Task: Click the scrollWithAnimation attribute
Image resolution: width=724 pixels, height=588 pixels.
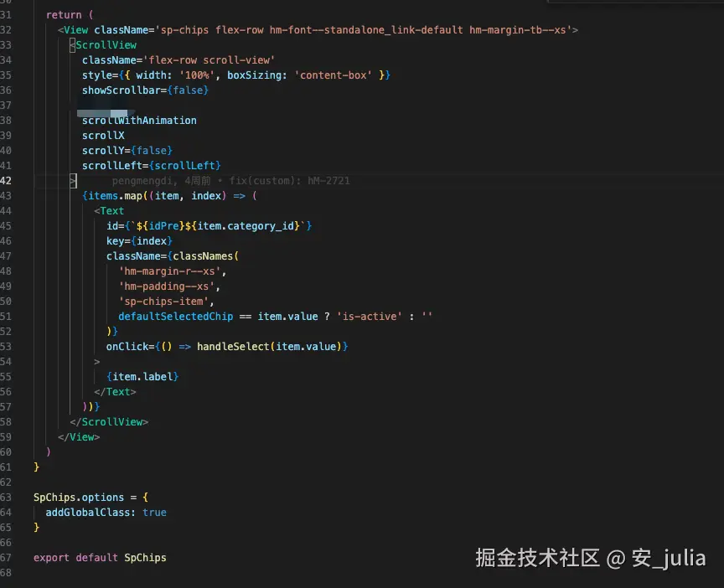Action: coord(139,121)
